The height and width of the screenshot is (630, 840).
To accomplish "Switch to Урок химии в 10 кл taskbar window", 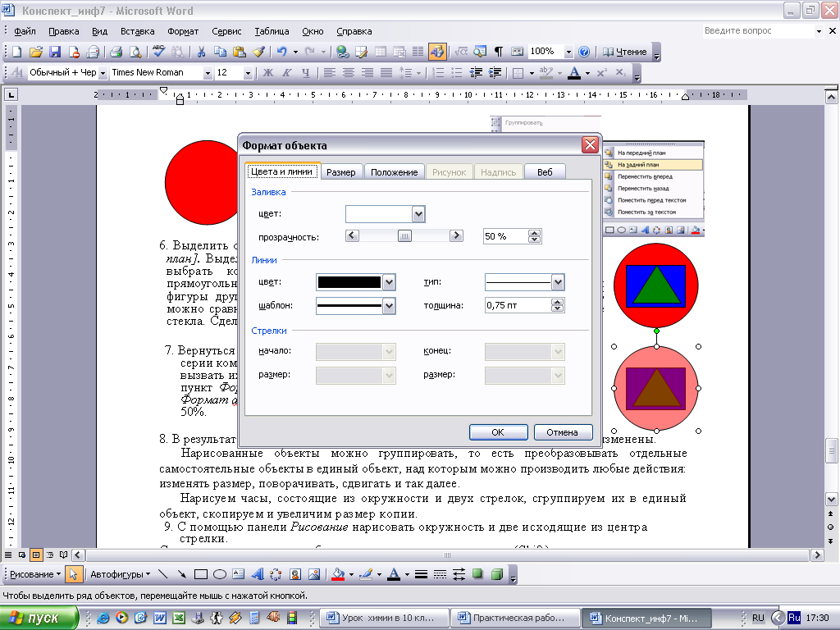I will point(384,618).
